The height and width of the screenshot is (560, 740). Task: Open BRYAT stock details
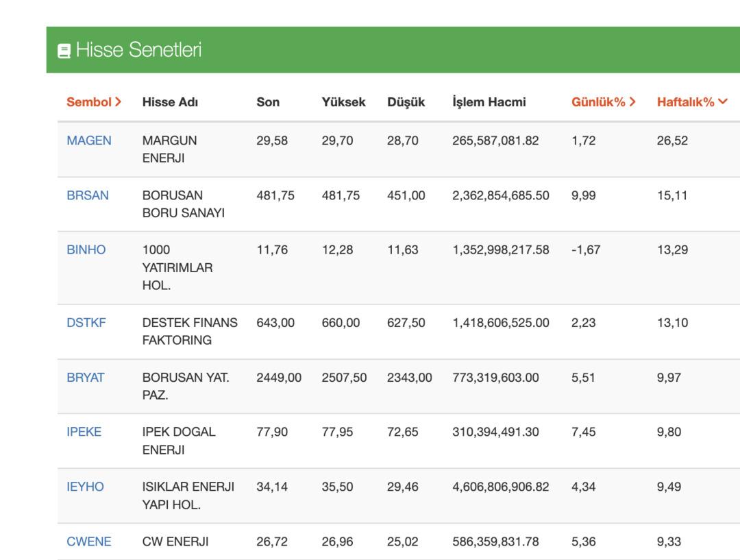(86, 378)
